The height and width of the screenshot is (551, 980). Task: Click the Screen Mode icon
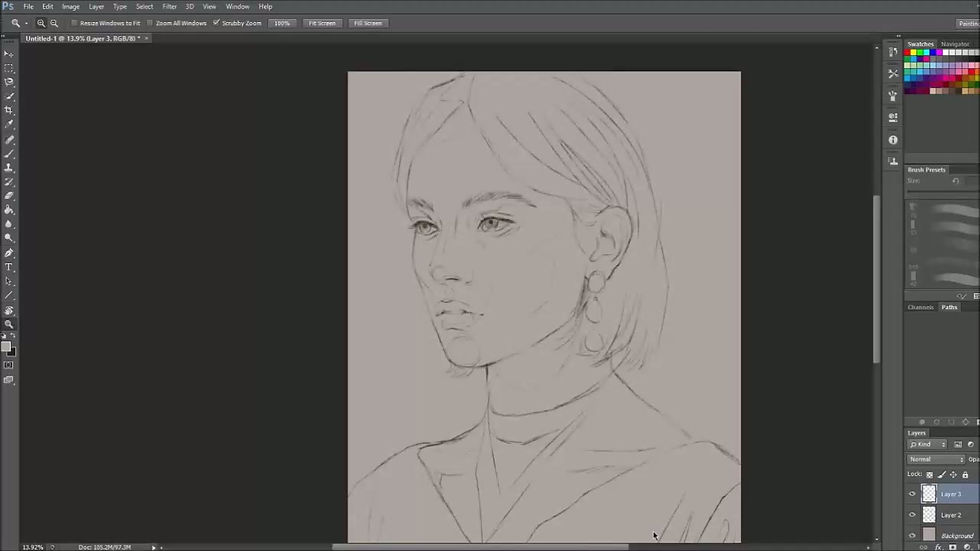(9, 380)
